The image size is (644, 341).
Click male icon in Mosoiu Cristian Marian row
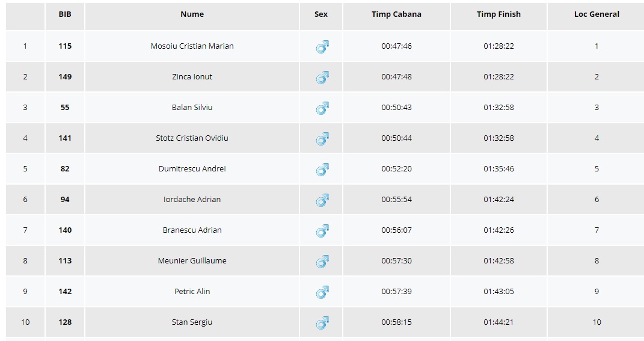click(322, 47)
